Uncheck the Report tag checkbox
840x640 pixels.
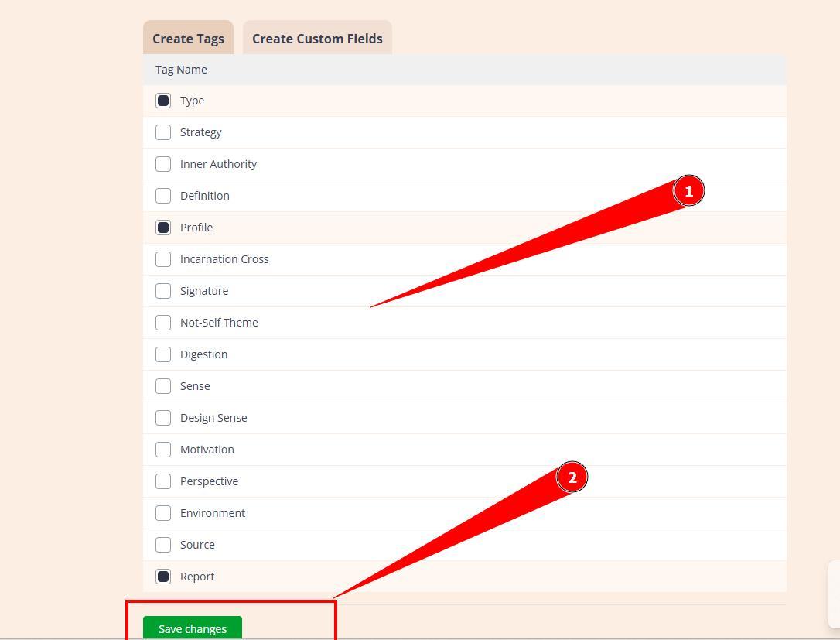pyautogui.click(x=163, y=577)
